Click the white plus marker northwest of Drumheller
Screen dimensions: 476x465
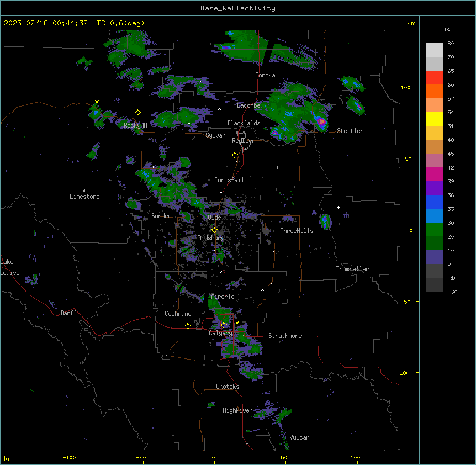pyautogui.click(x=338, y=207)
